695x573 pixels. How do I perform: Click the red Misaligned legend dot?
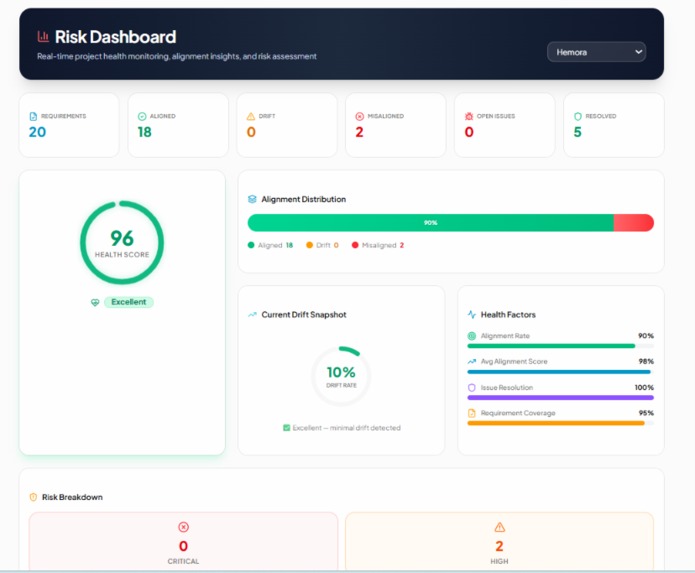click(x=355, y=245)
